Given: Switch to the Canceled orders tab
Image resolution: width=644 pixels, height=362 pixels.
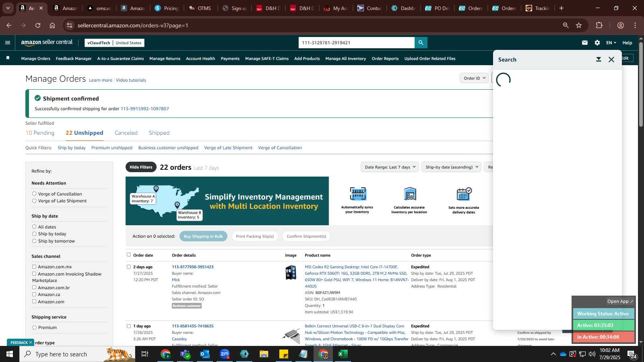Looking at the screenshot, I should [x=126, y=133].
